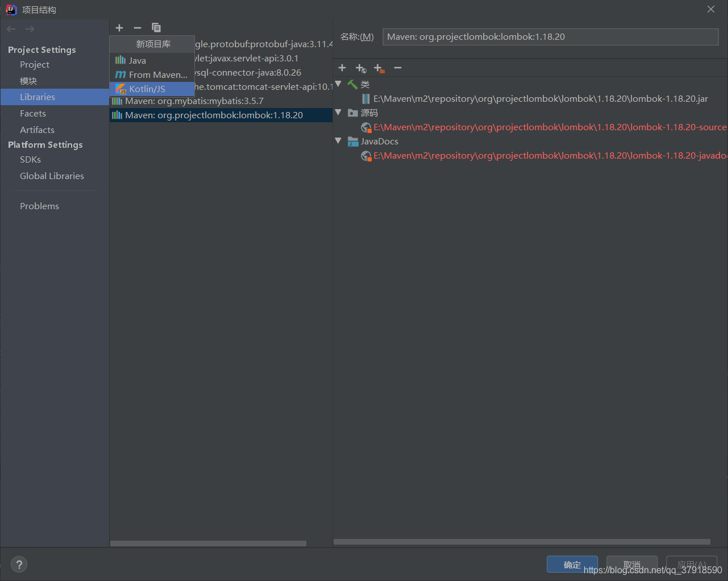Click the copy library icon

click(x=156, y=28)
